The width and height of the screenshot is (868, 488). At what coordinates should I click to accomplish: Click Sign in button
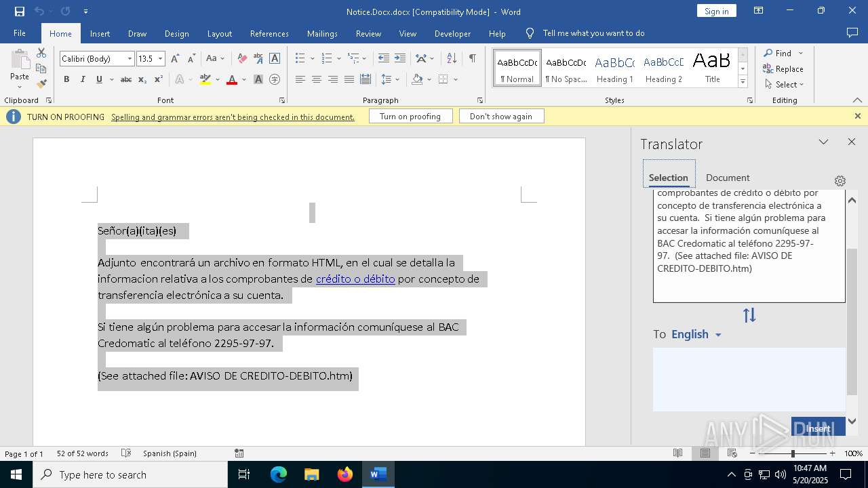pyautogui.click(x=716, y=11)
